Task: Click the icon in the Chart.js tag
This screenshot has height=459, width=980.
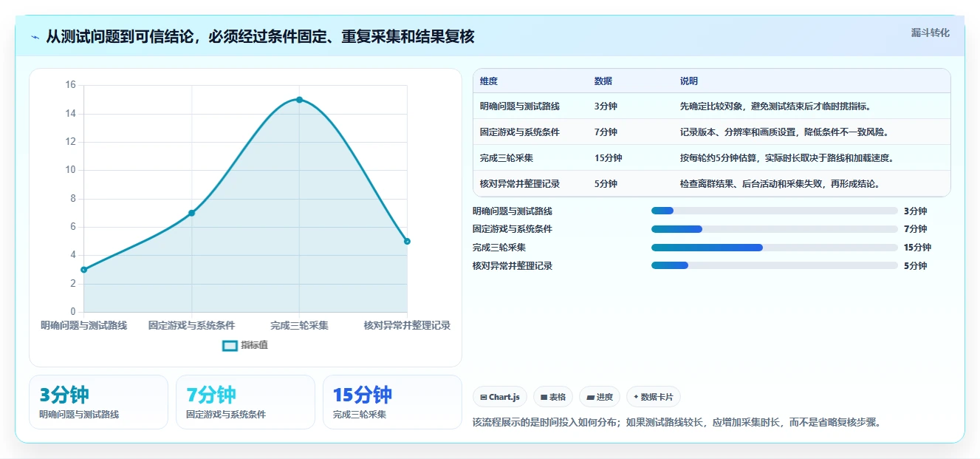Action: (x=483, y=397)
